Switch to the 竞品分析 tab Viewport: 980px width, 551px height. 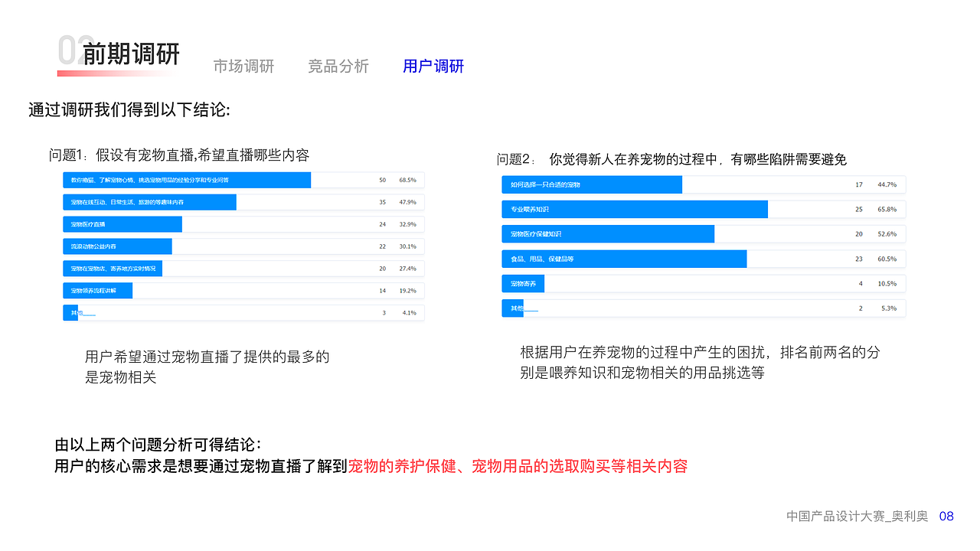(338, 66)
